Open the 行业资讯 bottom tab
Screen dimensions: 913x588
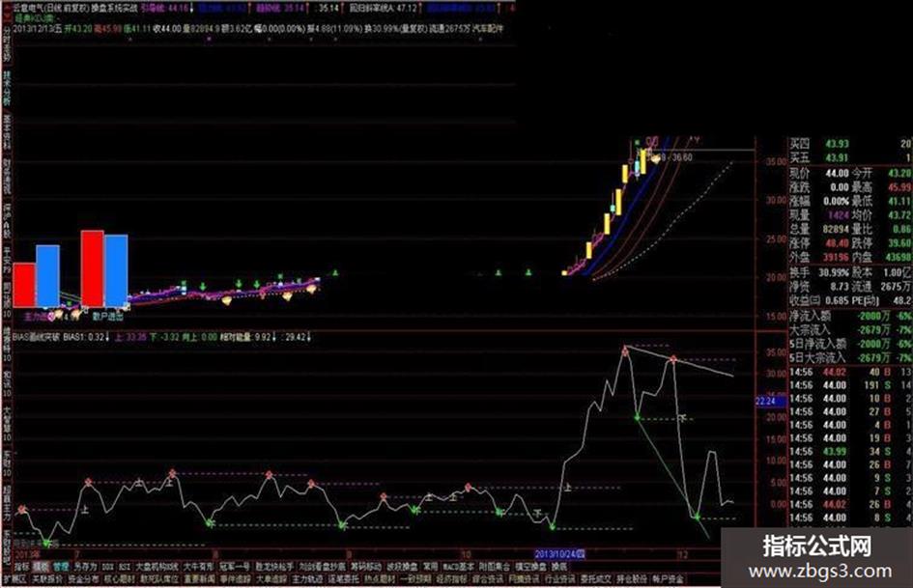(x=559, y=579)
